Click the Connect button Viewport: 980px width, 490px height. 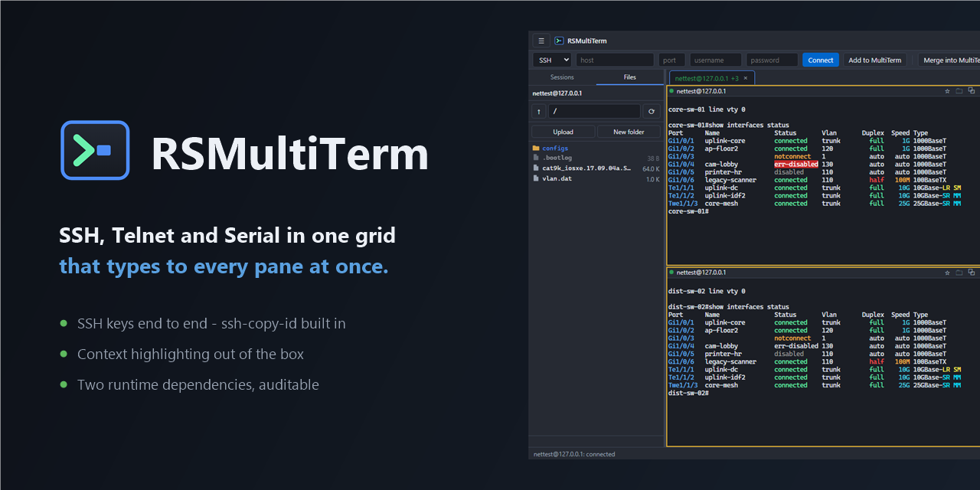821,60
